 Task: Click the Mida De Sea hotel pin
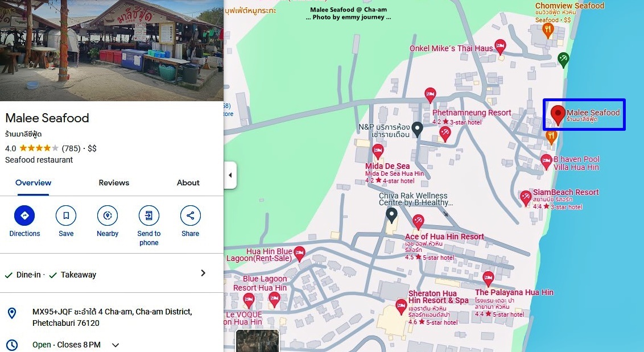pos(378,152)
